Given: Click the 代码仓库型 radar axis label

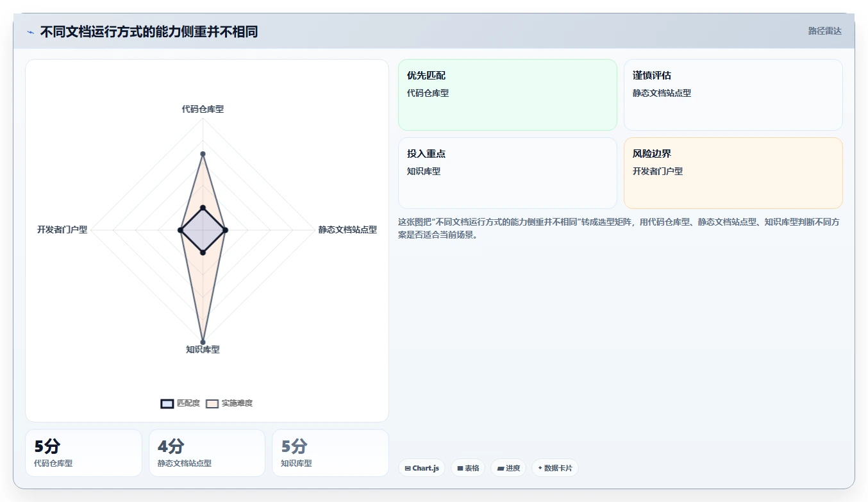Looking at the screenshot, I should 203,109.
